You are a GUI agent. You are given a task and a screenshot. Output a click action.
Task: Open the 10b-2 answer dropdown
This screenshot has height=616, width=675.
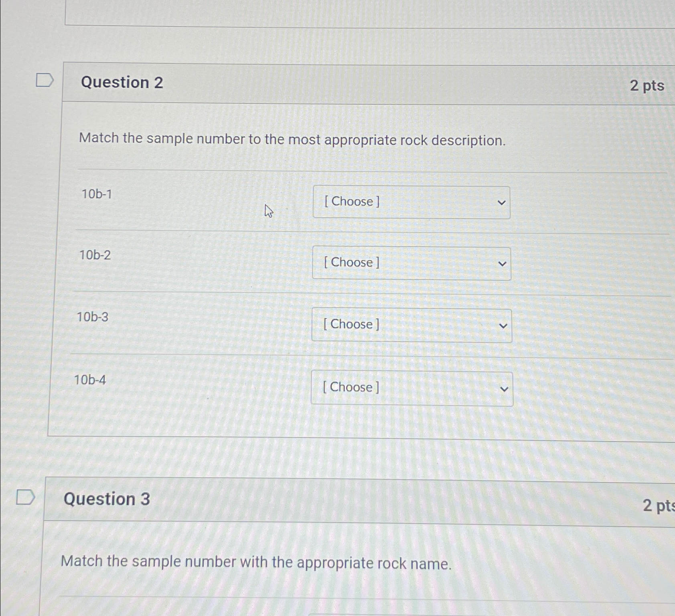[x=411, y=263]
